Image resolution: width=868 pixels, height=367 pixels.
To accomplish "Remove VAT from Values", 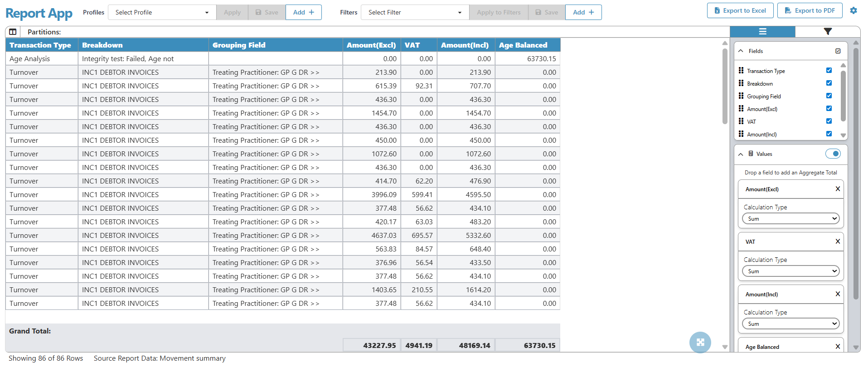I will (838, 241).
